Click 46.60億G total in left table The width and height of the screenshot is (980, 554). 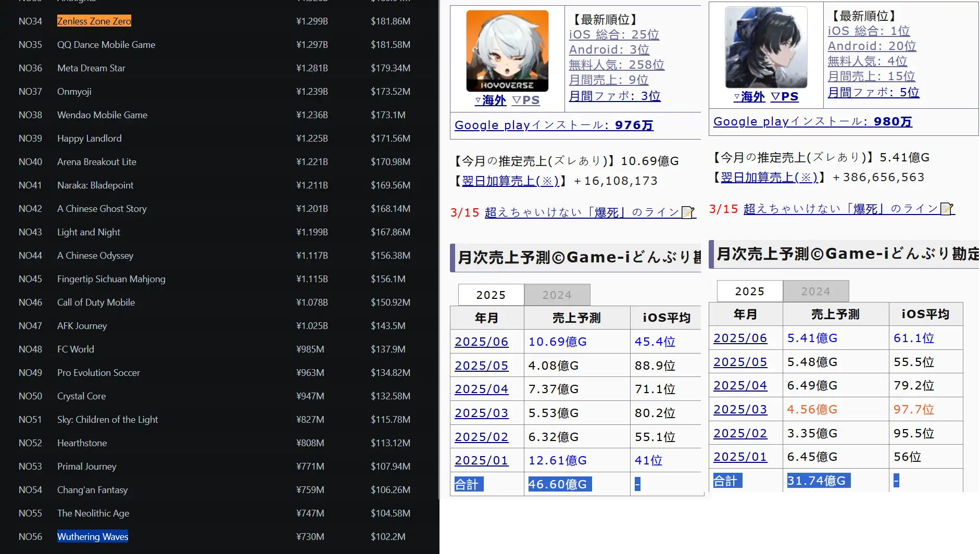click(560, 484)
